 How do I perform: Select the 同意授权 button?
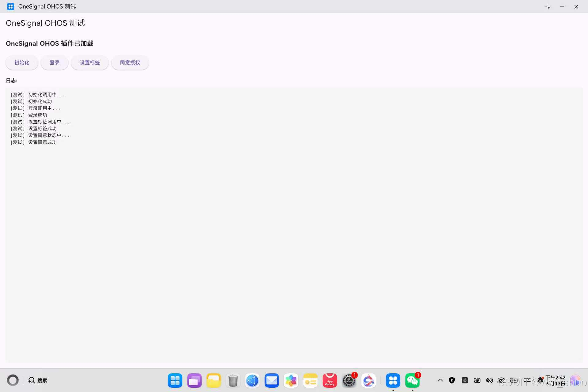(130, 62)
